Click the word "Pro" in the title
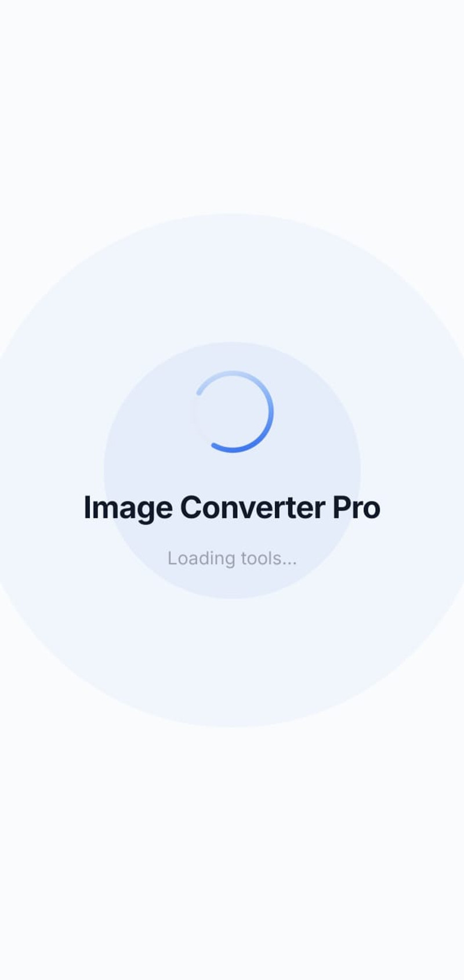Viewport: 464px width, 980px height. point(356,508)
